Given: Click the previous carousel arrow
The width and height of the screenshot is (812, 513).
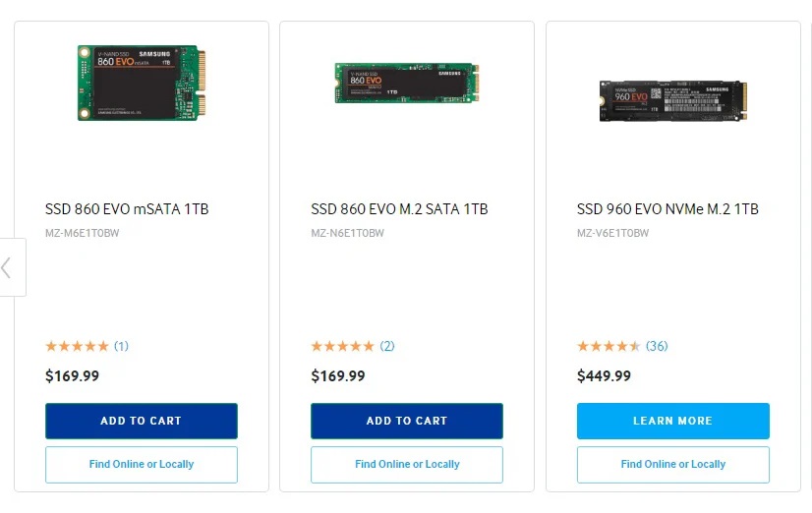Looking at the screenshot, I should 8,267.
